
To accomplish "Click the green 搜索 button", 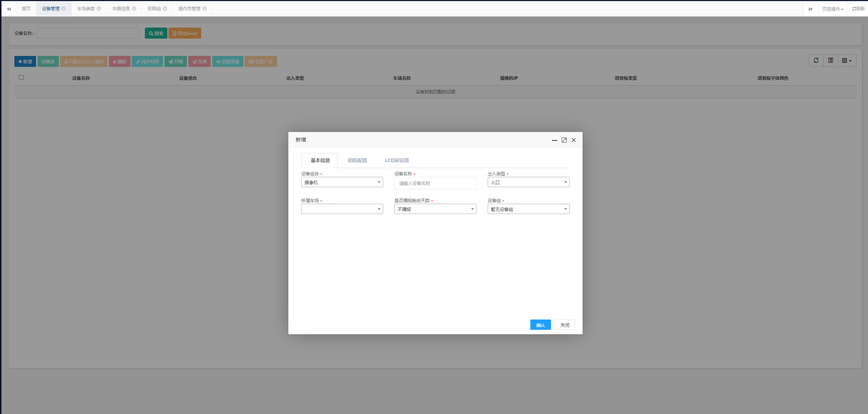I will coord(156,33).
